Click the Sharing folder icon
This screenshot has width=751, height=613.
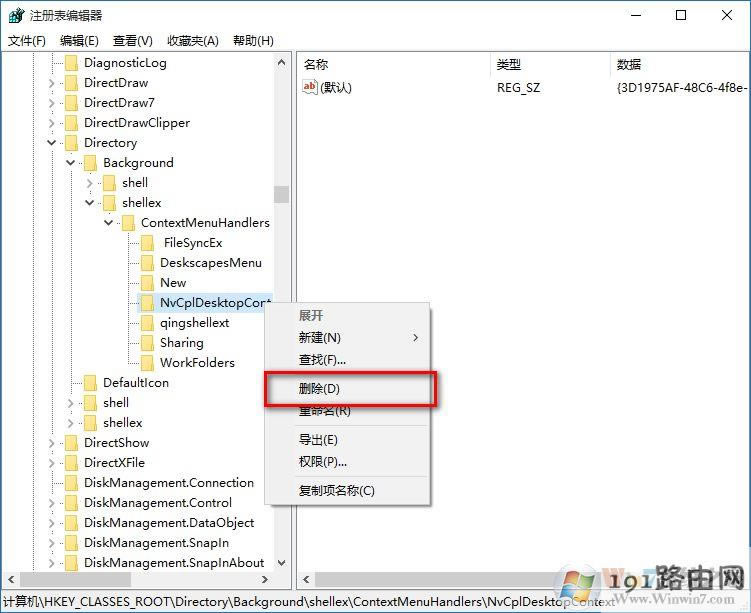pos(148,343)
